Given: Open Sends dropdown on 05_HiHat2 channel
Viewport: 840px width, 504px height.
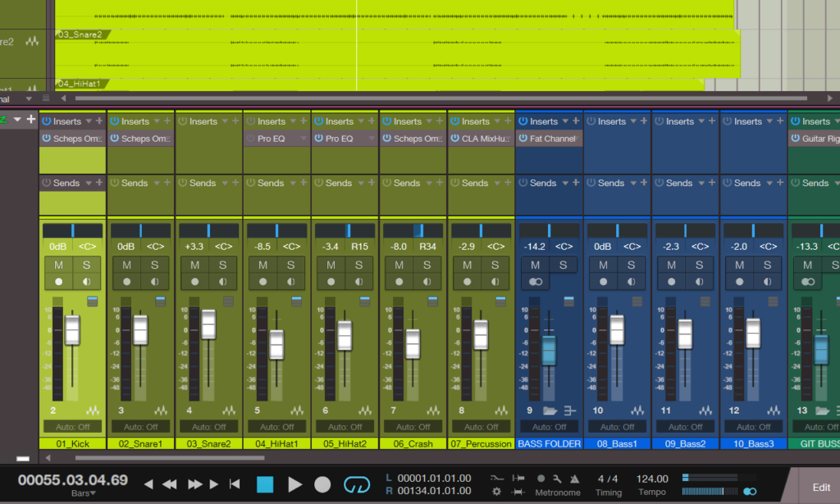Looking at the screenshot, I should coord(358,183).
